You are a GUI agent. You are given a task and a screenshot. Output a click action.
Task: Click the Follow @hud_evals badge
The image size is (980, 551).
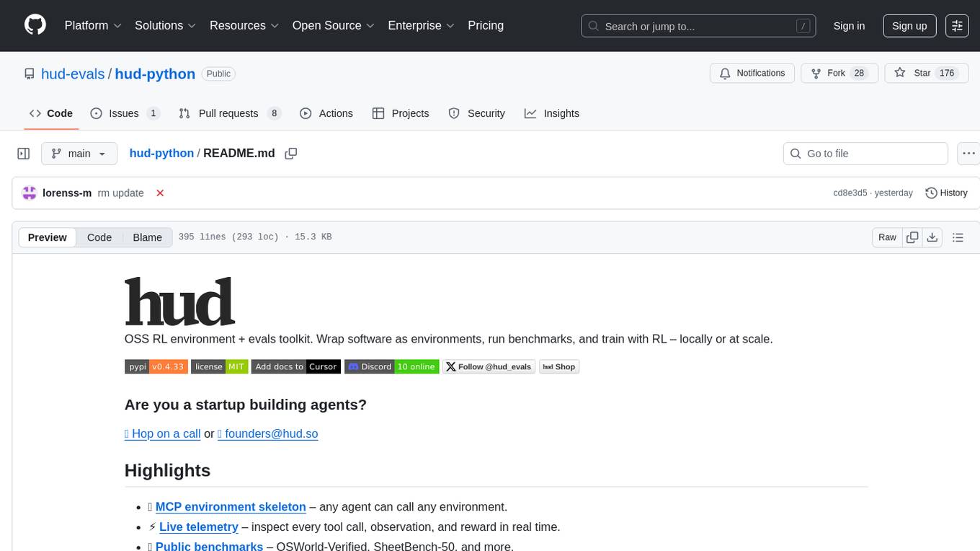tap(489, 366)
